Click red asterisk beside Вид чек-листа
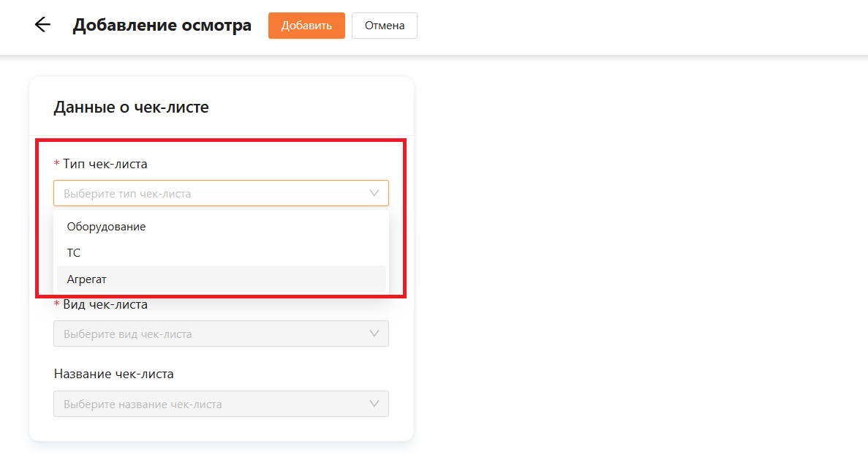This screenshot has width=868, height=463. click(x=57, y=304)
